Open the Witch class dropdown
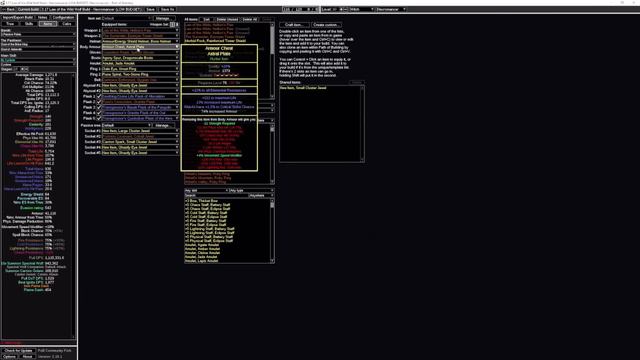Image resolution: width=640 pixels, height=360 pixels. point(362,9)
